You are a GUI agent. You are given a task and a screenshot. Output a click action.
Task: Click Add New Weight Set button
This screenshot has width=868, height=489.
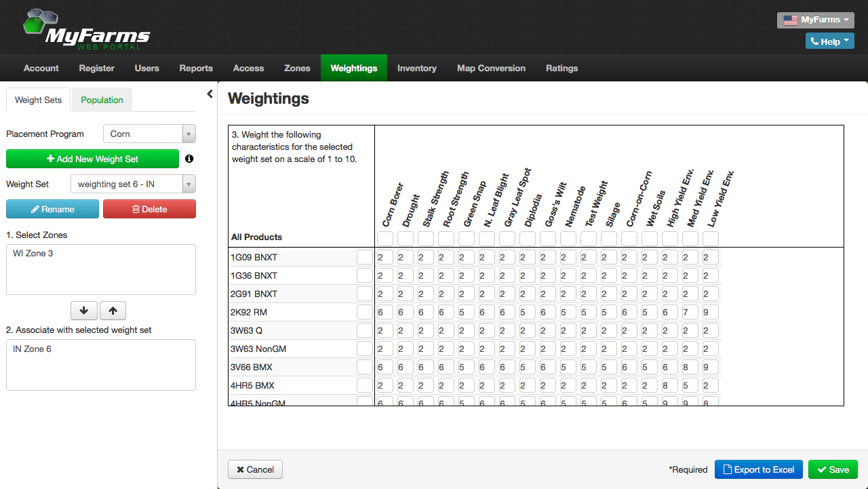pos(92,159)
